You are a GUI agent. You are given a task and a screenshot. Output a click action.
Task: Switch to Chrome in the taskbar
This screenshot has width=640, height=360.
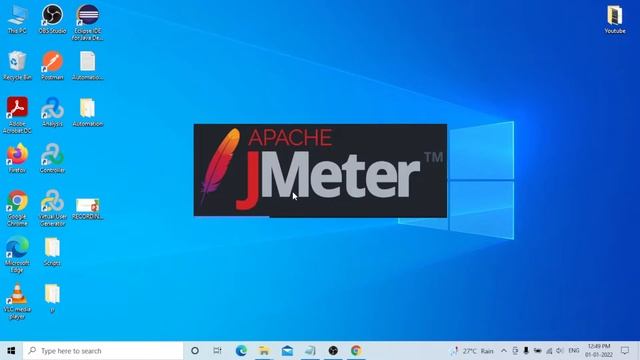pyautogui.click(x=356, y=351)
